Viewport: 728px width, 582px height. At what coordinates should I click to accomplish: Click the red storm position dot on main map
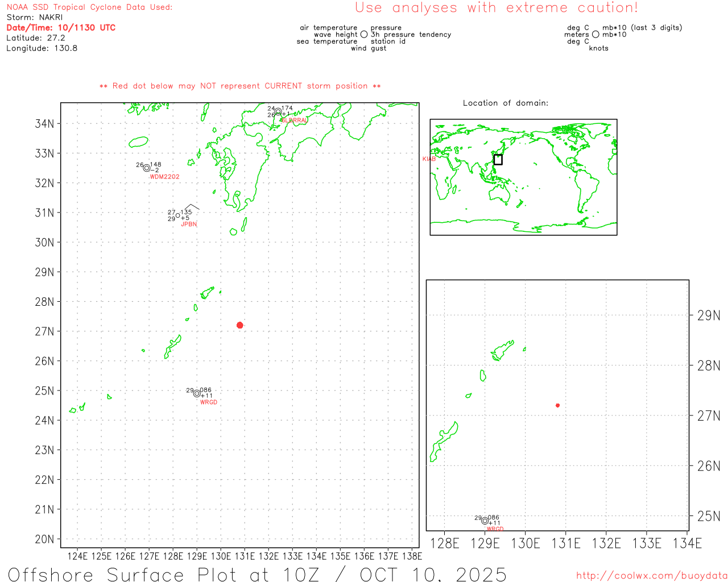(x=239, y=325)
